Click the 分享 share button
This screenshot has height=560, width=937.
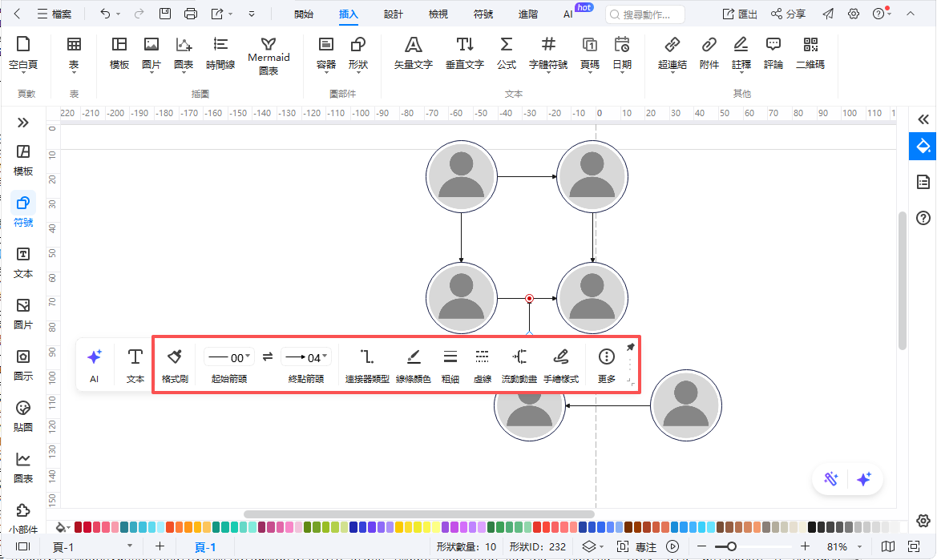pyautogui.click(x=788, y=14)
